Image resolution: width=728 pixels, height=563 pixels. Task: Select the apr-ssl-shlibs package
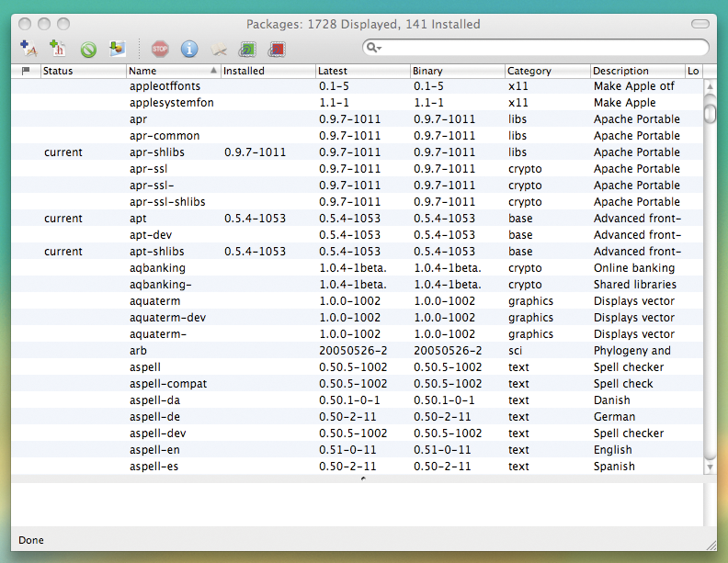click(167, 202)
